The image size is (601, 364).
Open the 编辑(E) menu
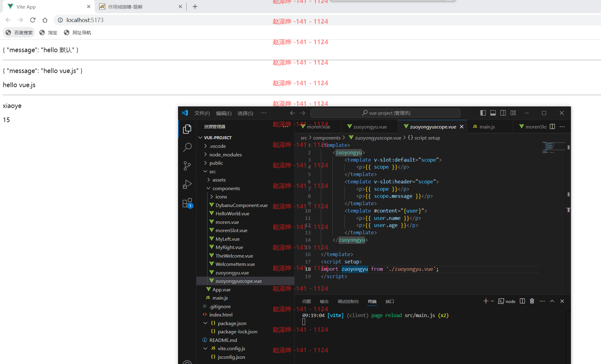click(x=224, y=113)
